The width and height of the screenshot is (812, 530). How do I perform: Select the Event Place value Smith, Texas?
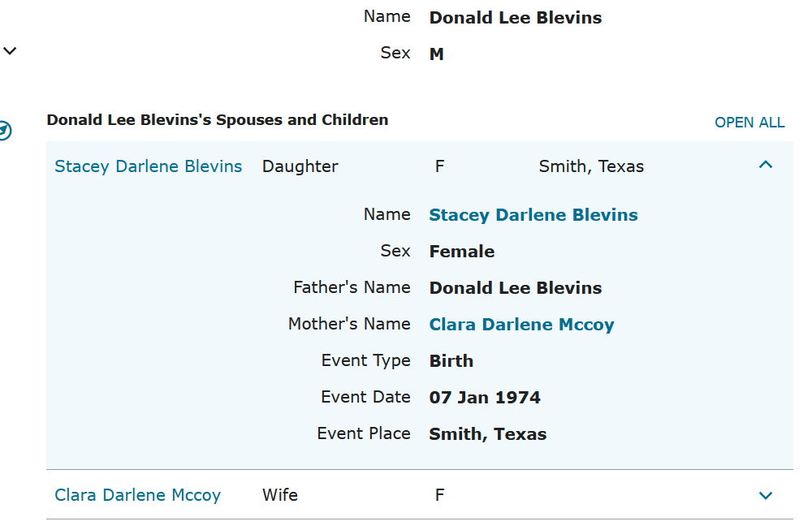coord(487,434)
